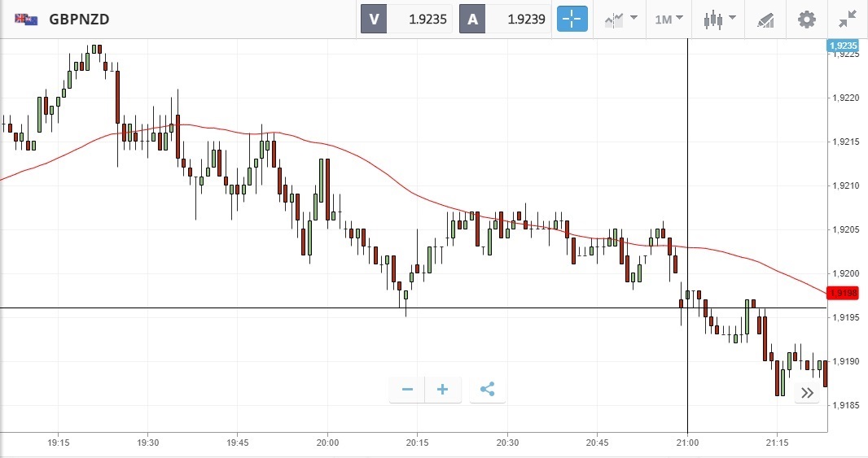Select the drawing tools pencil icon
The image size is (868, 458).
765,19
